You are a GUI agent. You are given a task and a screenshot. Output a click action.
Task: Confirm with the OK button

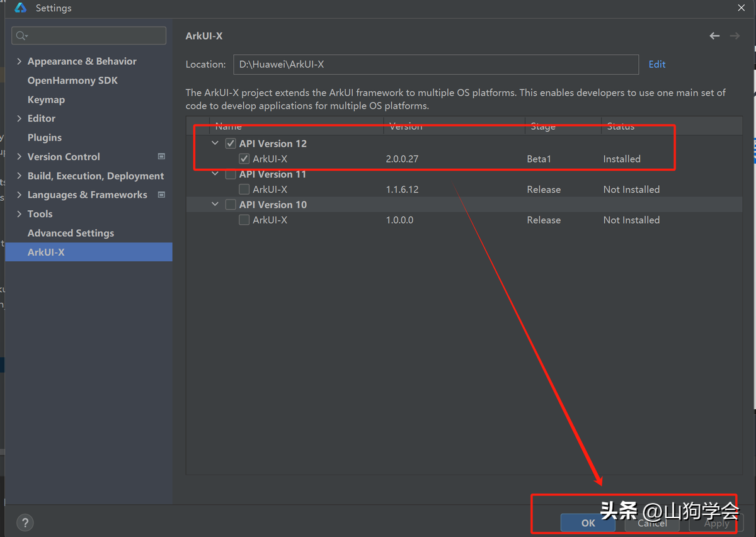(588, 523)
